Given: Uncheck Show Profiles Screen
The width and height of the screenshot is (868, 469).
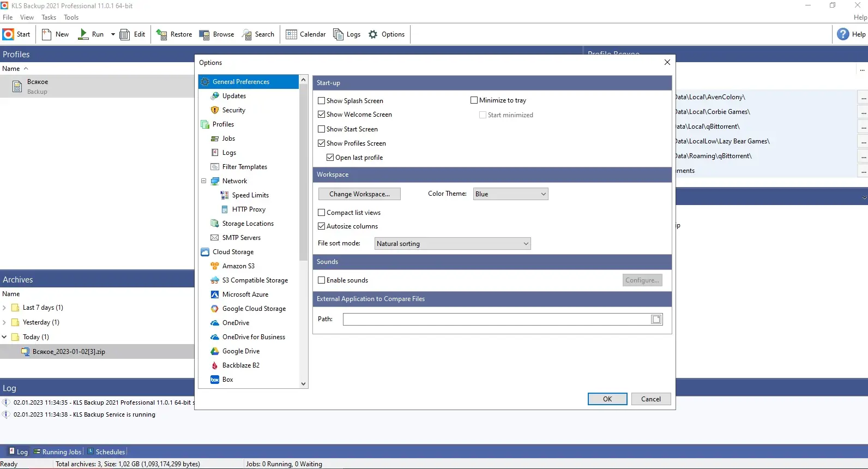Looking at the screenshot, I should (x=322, y=143).
